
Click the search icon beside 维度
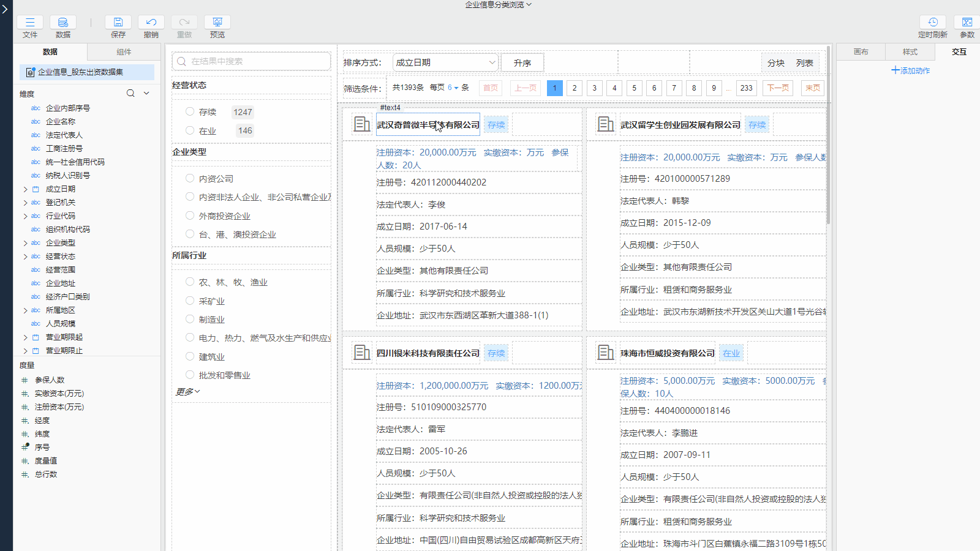(130, 94)
